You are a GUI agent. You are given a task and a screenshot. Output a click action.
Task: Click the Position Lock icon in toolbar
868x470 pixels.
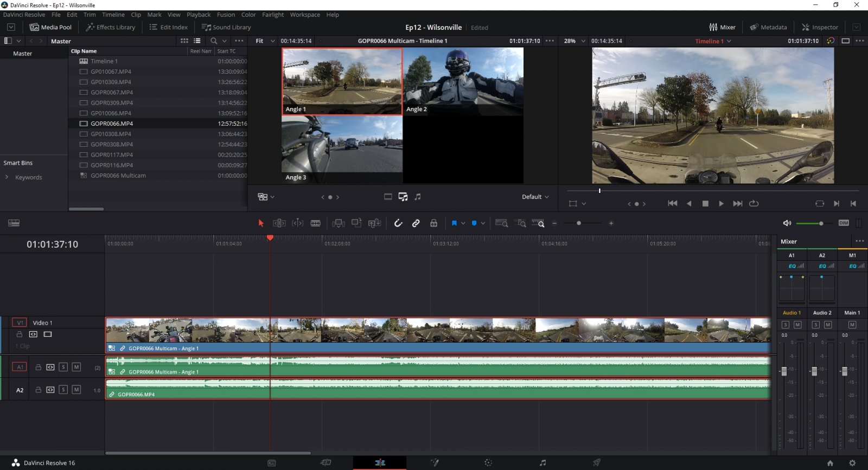click(x=433, y=223)
